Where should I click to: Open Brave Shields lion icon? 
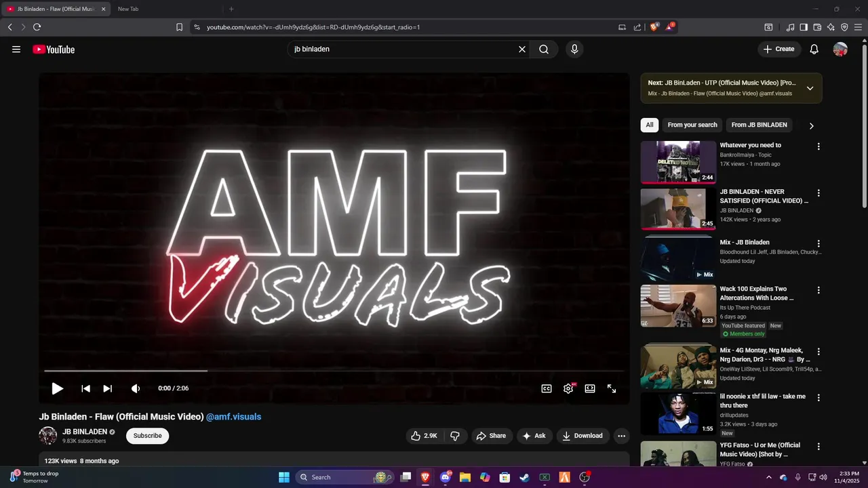tap(654, 27)
